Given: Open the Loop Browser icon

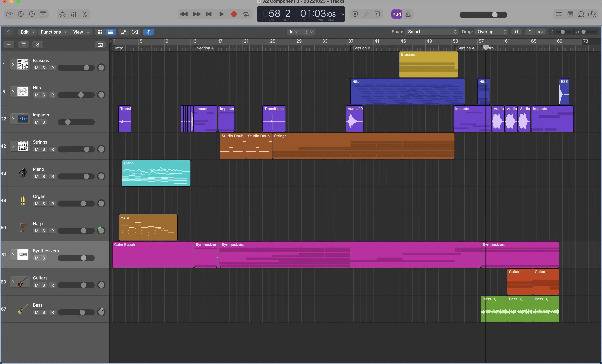Looking at the screenshot, I should 581,14.
